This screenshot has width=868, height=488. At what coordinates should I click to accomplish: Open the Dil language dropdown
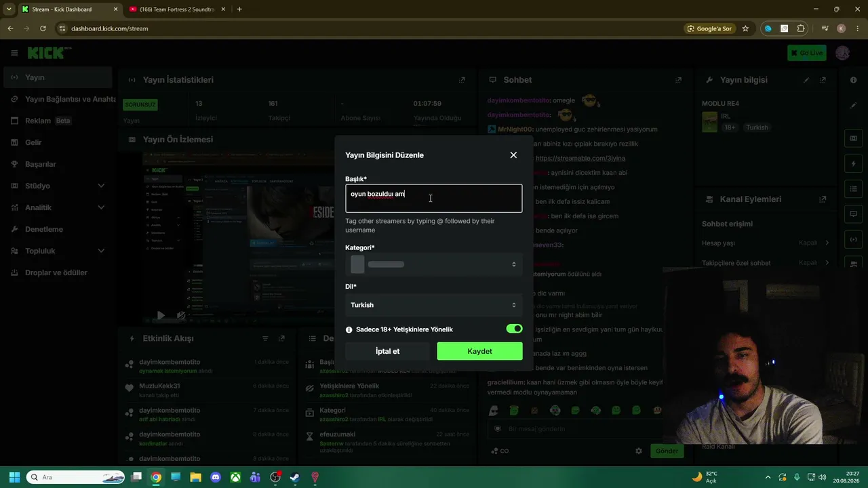pyautogui.click(x=434, y=305)
